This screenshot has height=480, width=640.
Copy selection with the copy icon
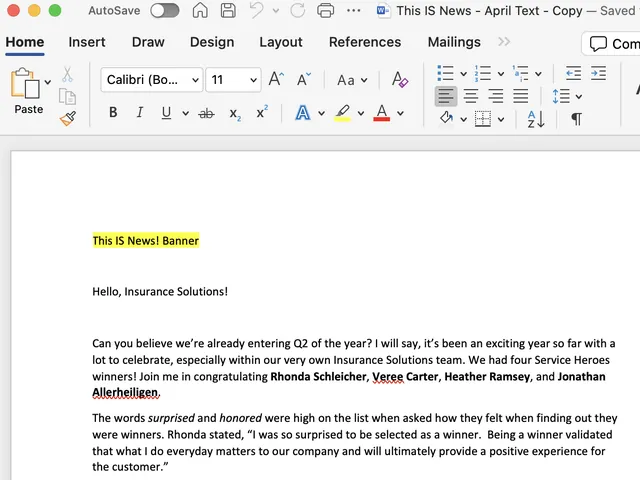pos(67,97)
